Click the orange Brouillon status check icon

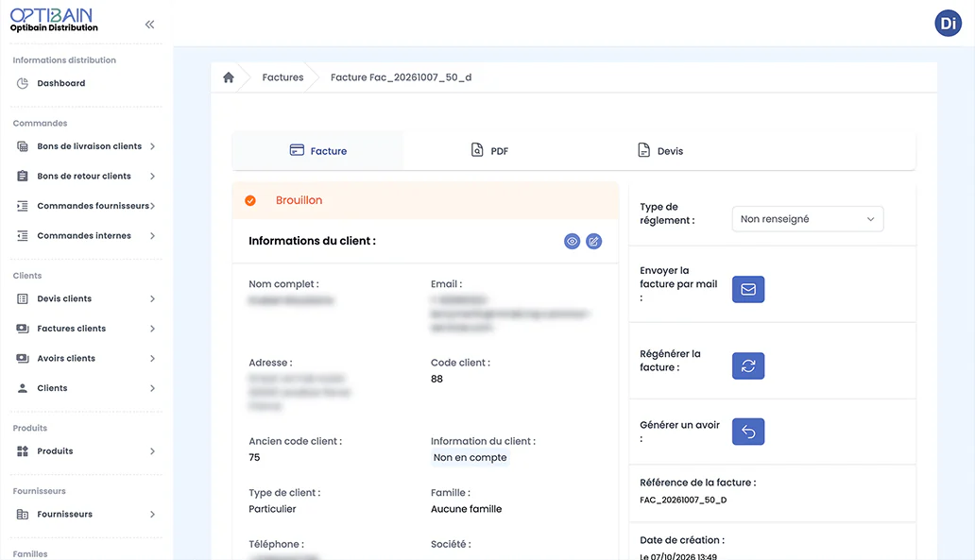(250, 200)
